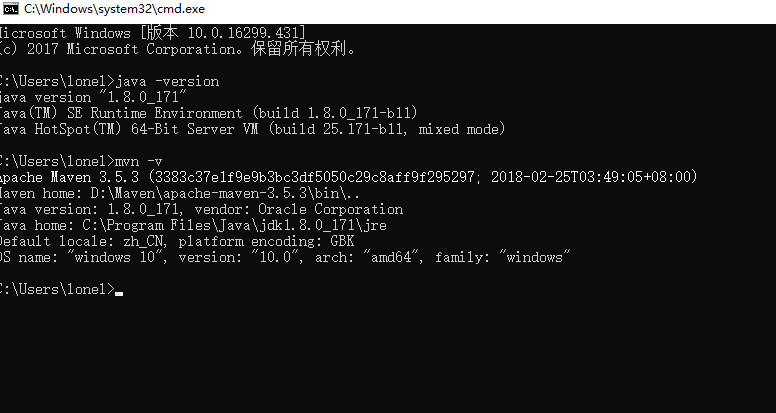Click the Maven commit hash 3383c37e1f9e9b3bc3df5050c29c8aff9f295297
Viewport: 776px width, 413px height.
pos(315,177)
